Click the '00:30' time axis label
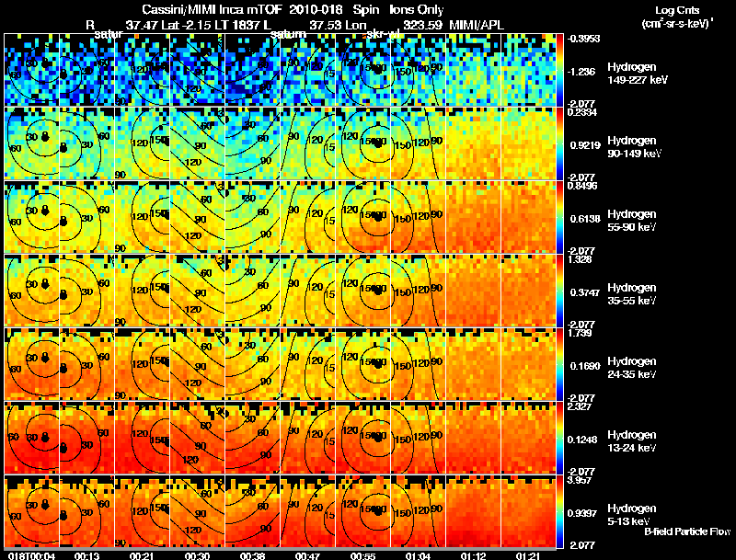The height and width of the screenshot is (560, 736). pyautogui.click(x=198, y=556)
